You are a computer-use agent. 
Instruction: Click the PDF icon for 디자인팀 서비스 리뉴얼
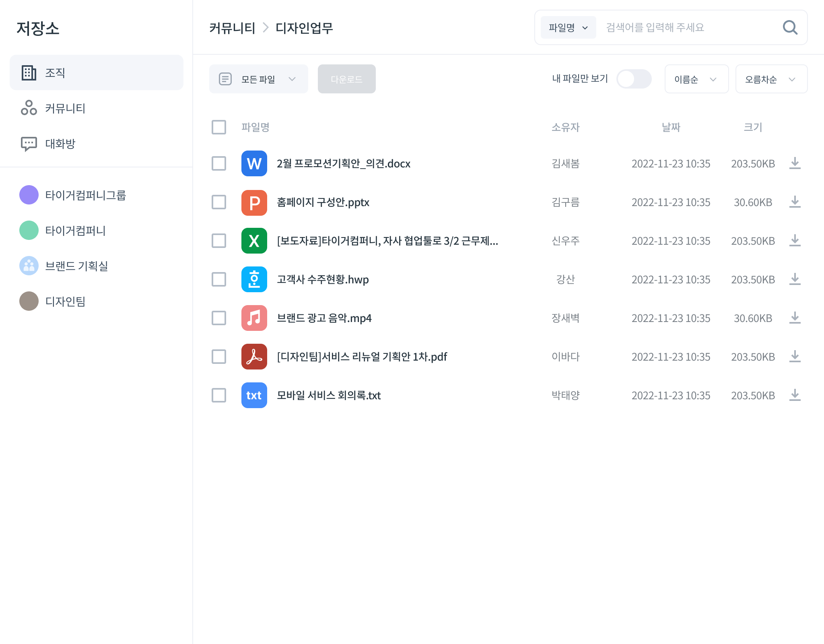point(254,357)
